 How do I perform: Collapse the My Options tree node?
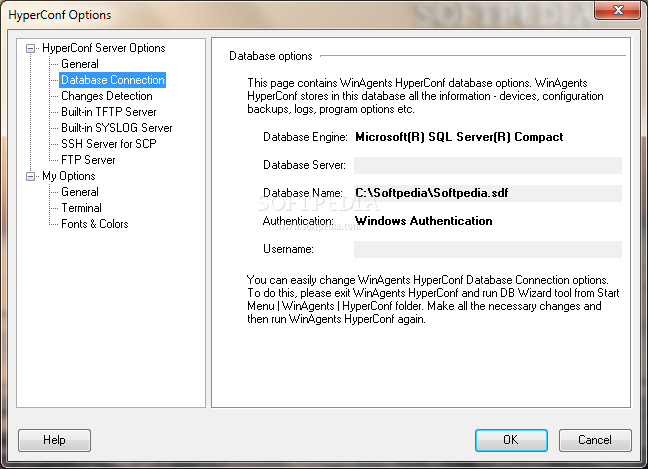[30, 177]
